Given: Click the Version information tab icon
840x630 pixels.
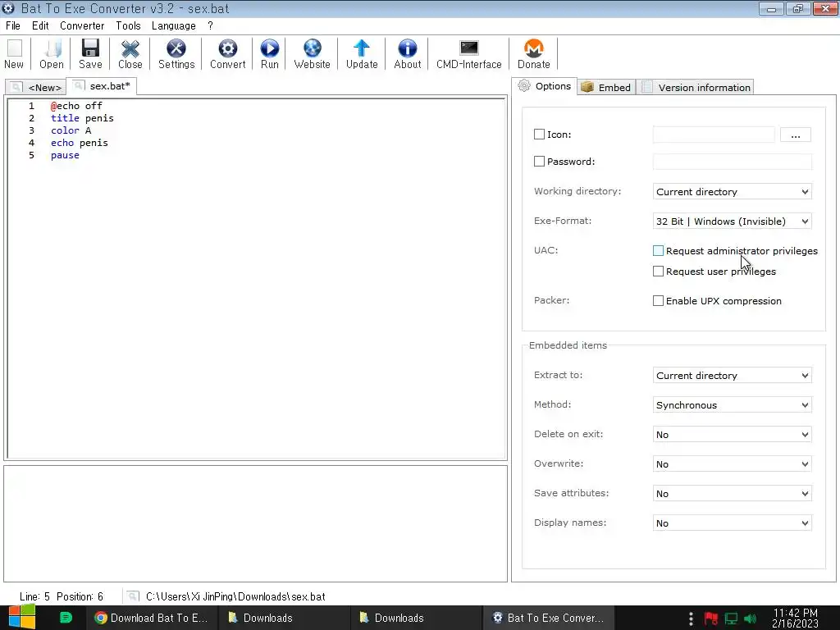Looking at the screenshot, I should pyautogui.click(x=647, y=87).
